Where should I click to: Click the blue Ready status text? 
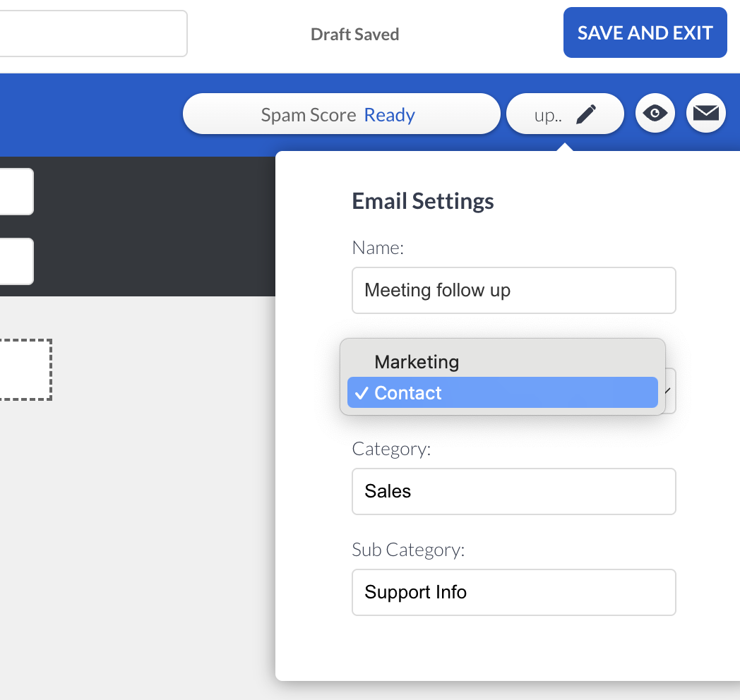(389, 115)
